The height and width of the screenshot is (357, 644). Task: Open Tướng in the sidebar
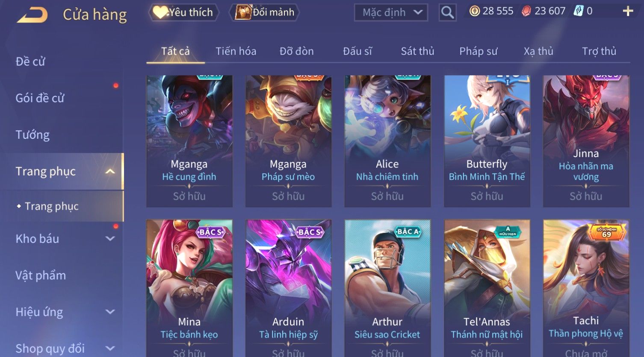coord(32,135)
